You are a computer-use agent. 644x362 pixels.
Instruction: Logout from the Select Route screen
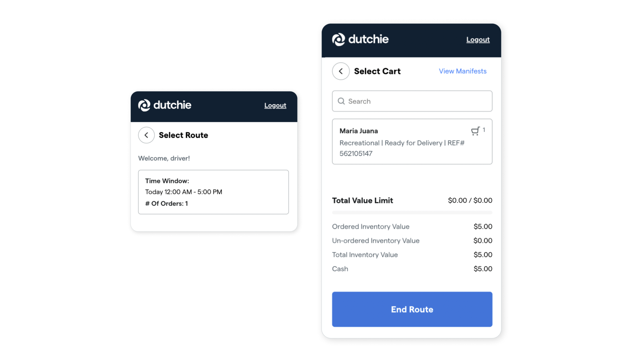(x=275, y=105)
